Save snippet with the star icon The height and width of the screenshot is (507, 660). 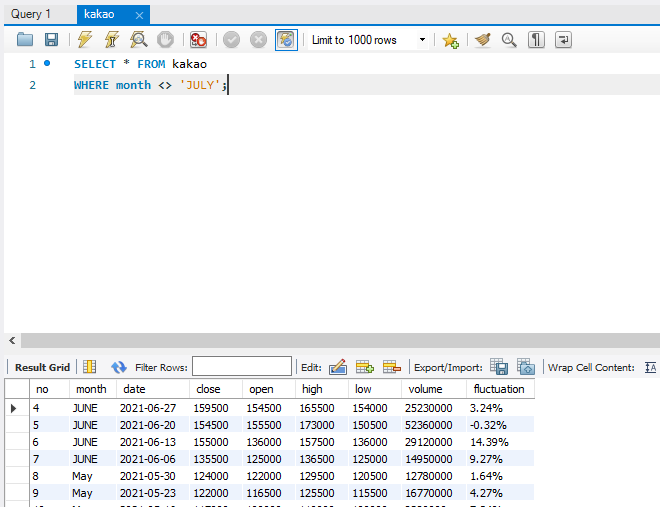450,40
